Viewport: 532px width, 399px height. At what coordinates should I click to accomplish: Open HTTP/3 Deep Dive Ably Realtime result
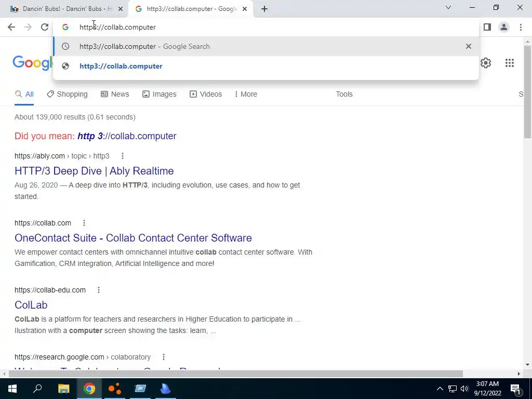coord(94,171)
